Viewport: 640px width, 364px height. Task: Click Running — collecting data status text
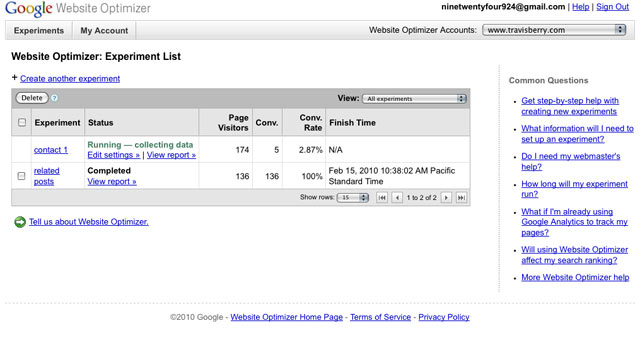point(140,144)
